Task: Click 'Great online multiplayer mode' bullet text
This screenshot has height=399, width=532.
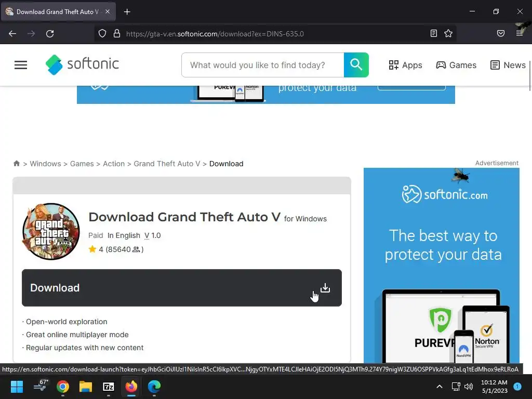Action: tap(77, 335)
